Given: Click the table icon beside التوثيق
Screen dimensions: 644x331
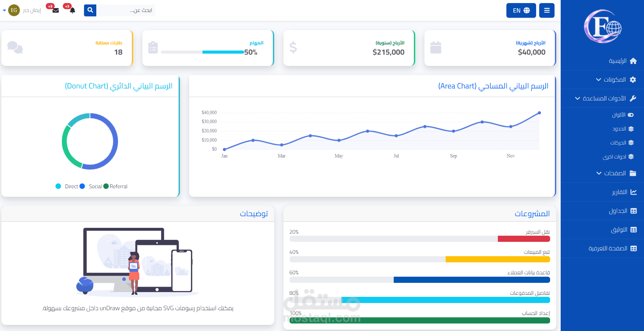Looking at the screenshot, I should click(633, 230).
